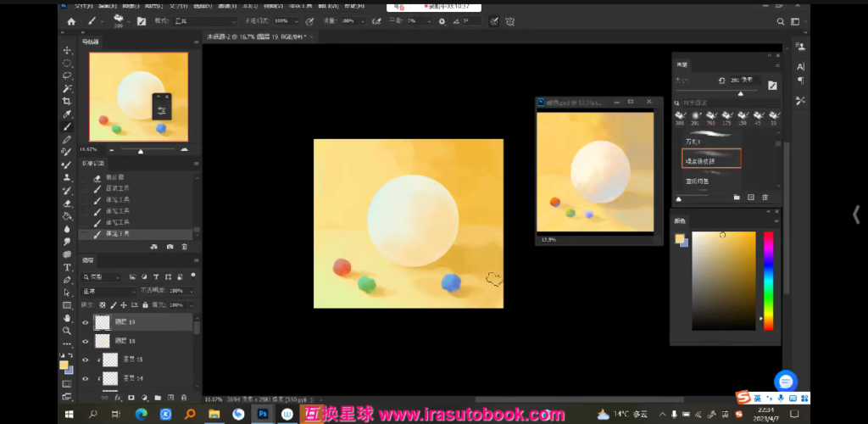Toggle lock all padlock in Layers panel
The width and height of the screenshot is (868, 424).
[145, 305]
